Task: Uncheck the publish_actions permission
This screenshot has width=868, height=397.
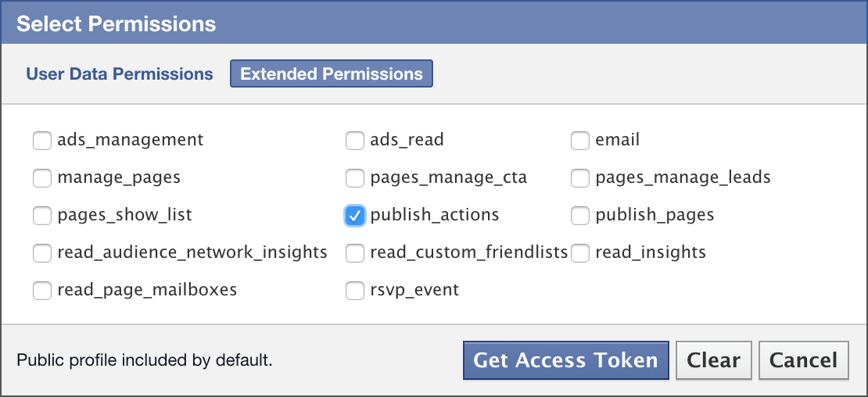Action: point(355,216)
